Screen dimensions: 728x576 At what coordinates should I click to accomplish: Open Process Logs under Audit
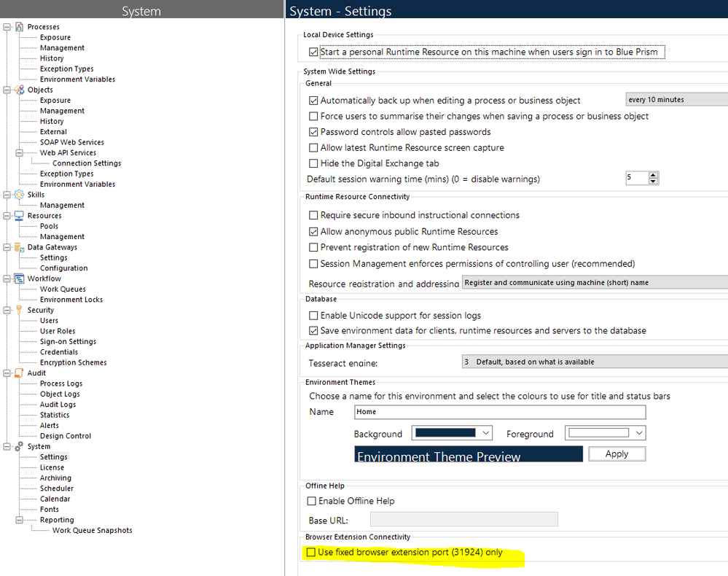click(61, 384)
